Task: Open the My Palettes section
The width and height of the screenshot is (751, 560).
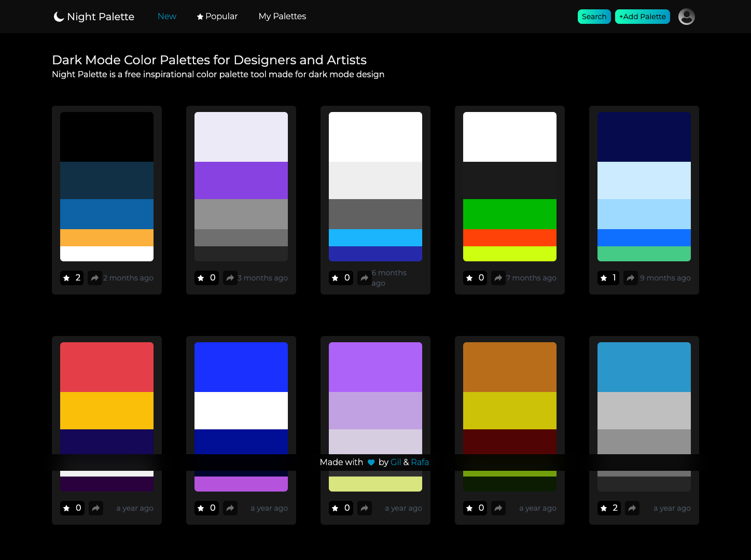Action: tap(282, 16)
